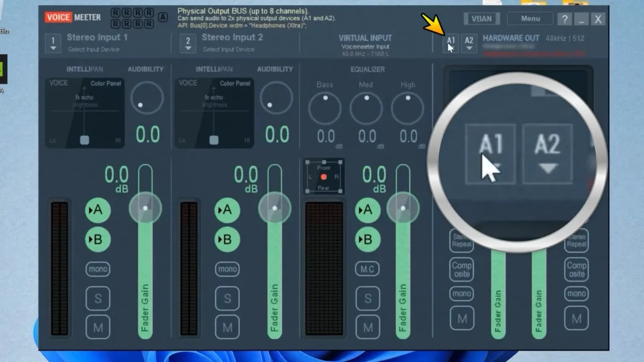
Task: Click Stereo Input 1 level meter
Action: coord(60,268)
